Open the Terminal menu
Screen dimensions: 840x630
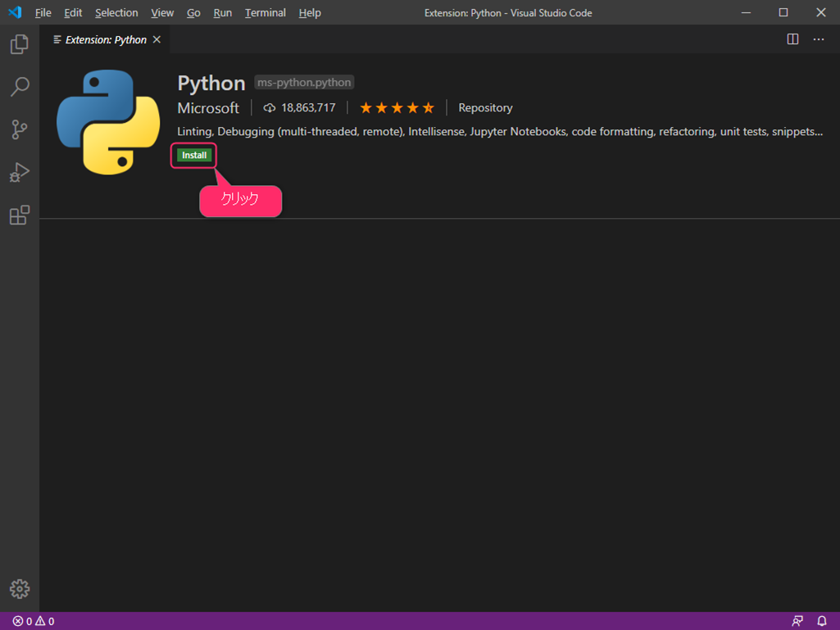(266, 13)
